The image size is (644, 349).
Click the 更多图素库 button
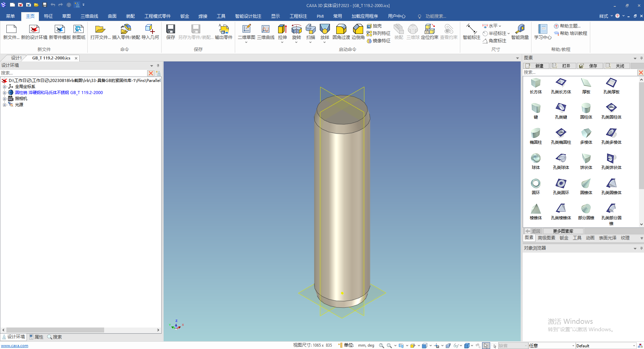[563, 231]
